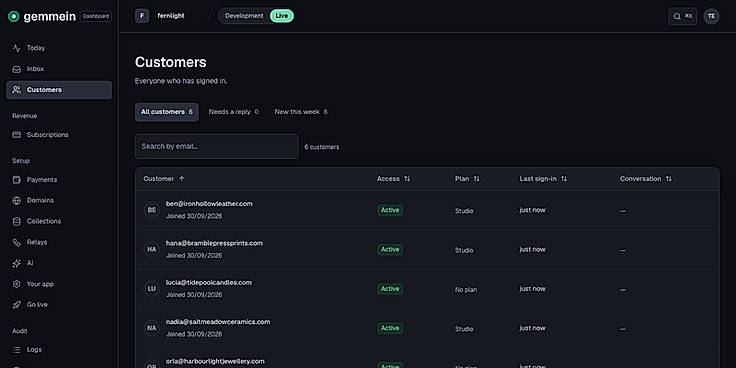Open the Your app gear icon
Viewport: 736px width, 368px height.
16,284
